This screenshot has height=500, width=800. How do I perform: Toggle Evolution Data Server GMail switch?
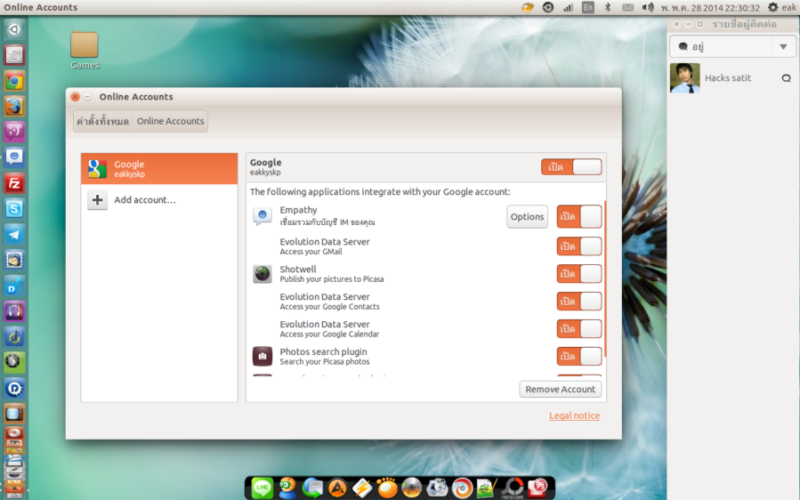click(579, 246)
